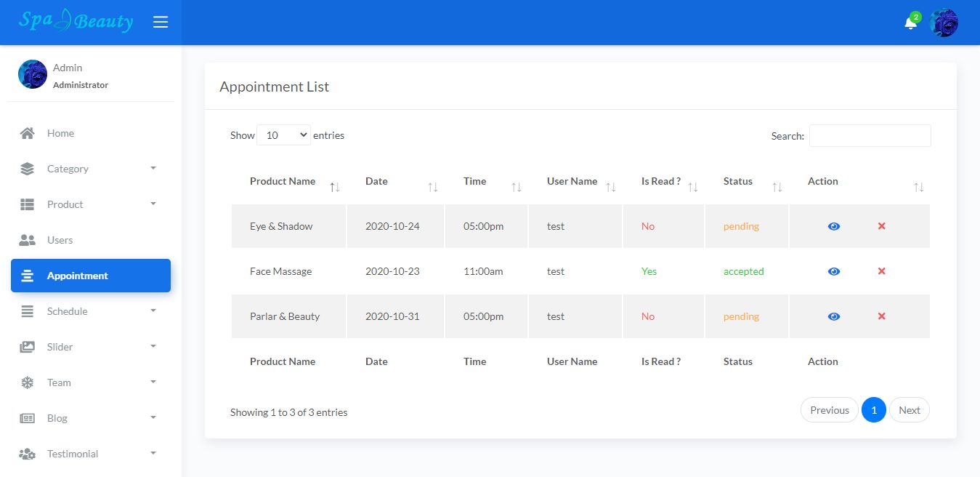Click the Next pagination button

pyautogui.click(x=909, y=410)
